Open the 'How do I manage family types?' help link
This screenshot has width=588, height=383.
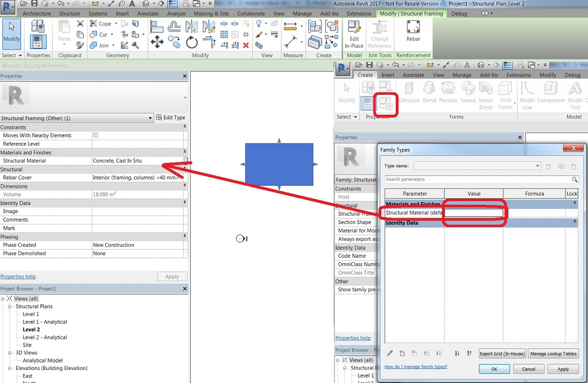(416, 366)
